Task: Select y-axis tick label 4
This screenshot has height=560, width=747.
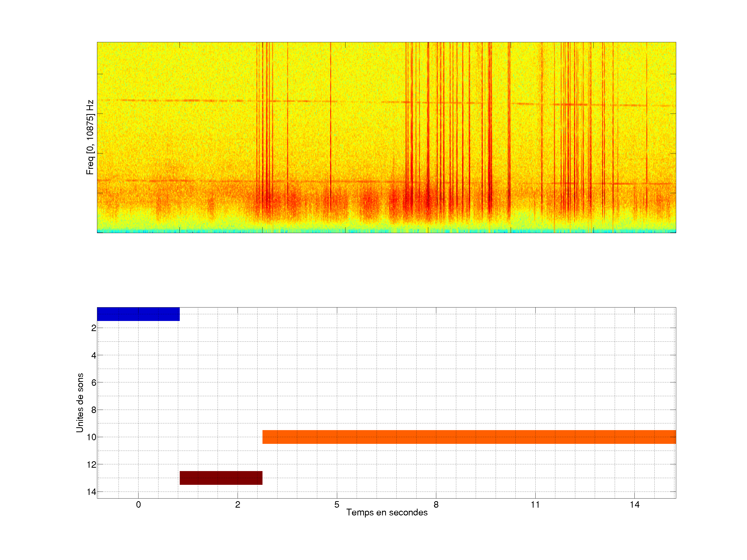Action: (x=94, y=355)
